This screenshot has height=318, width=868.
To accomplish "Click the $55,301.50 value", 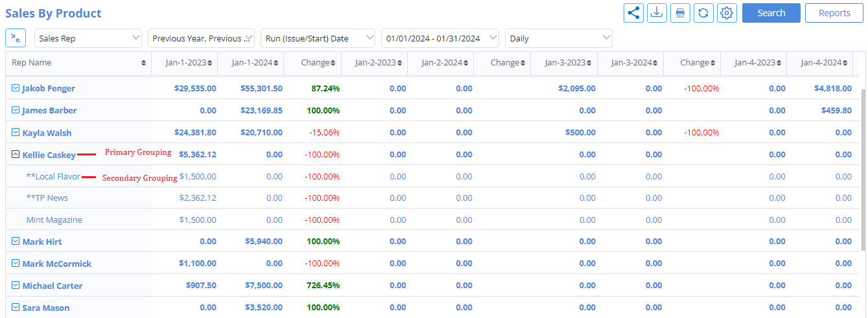I will [x=261, y=88].
